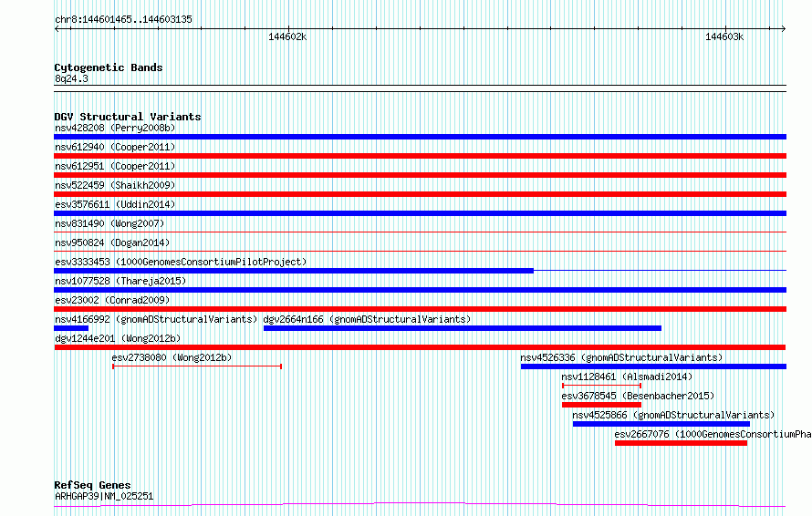Select blue bar under esv3576611

click(x=420, y=213)
